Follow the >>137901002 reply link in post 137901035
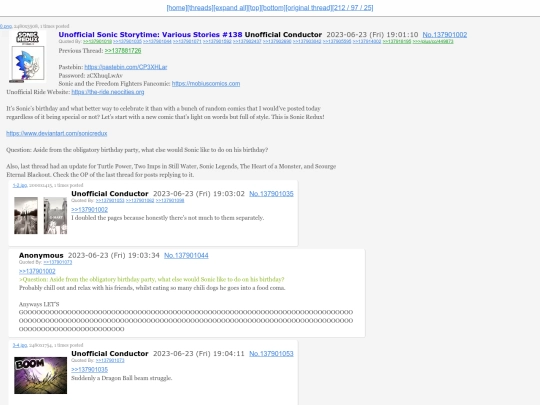 coord(90,210)
